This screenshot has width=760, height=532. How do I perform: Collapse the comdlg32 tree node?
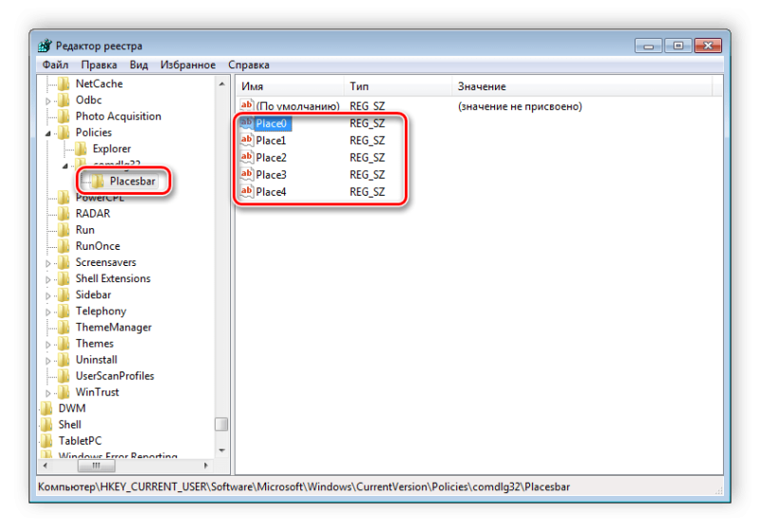tap(66, 166)
